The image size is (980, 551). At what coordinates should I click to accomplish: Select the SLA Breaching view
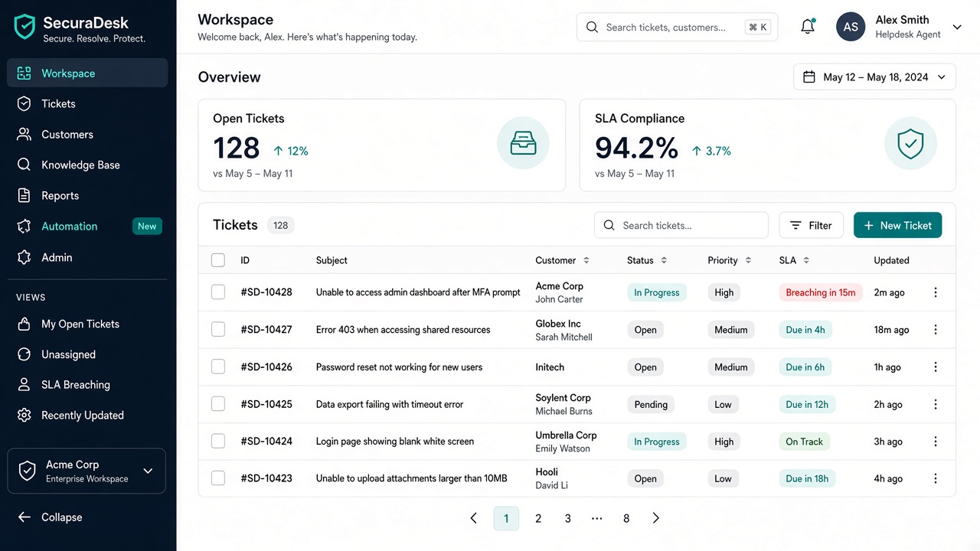87,385
